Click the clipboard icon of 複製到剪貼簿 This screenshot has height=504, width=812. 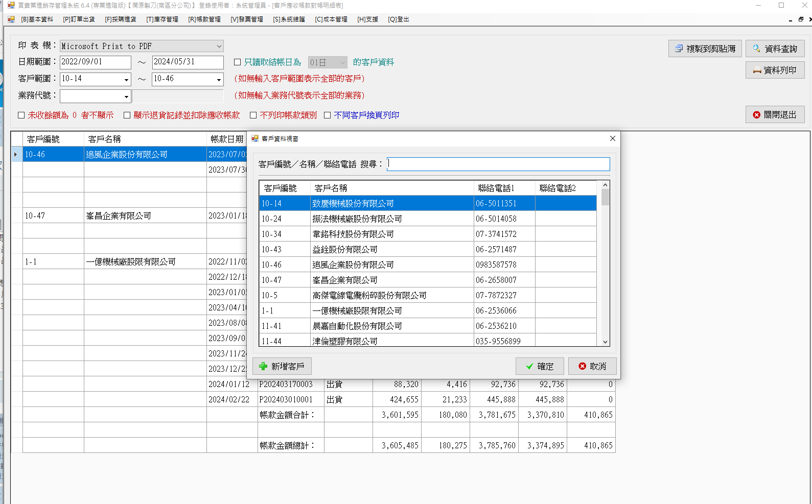679,49
